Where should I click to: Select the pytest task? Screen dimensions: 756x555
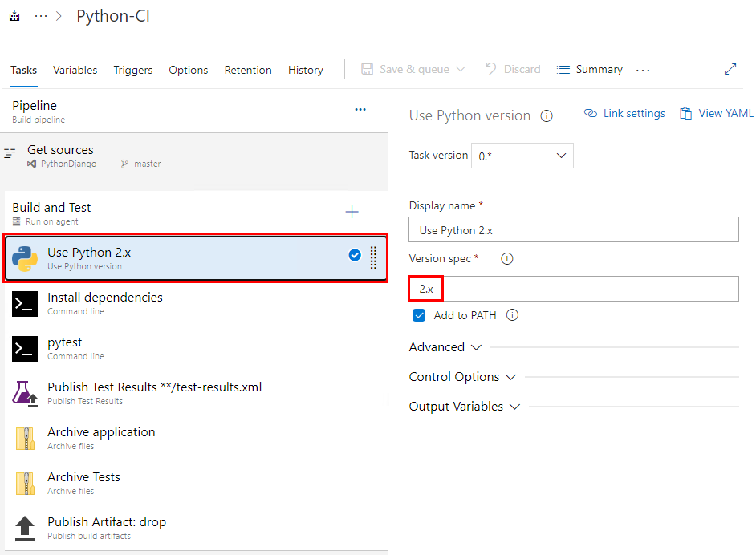coord(196,348)
